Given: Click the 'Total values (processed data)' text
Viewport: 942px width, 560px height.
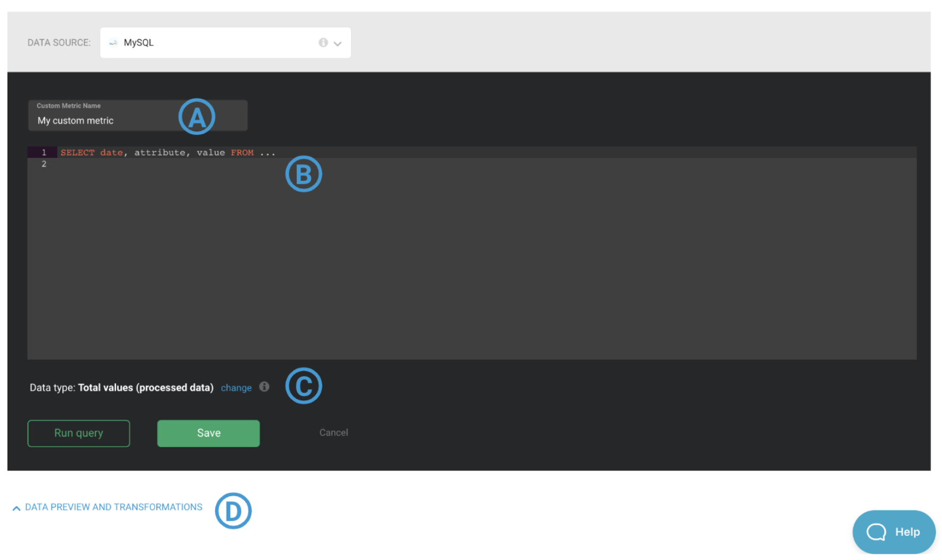Looking at the screenshot, I should coord(146,388).
